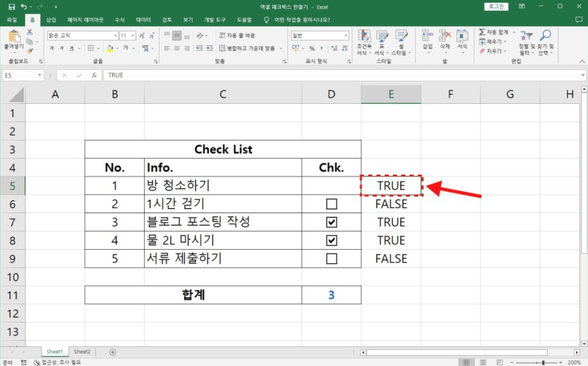Image resolution: width=588 pixels, height=366 pixels.
Task: Expand the number format dropdown (일반)
Action: [x=346, y=36]
